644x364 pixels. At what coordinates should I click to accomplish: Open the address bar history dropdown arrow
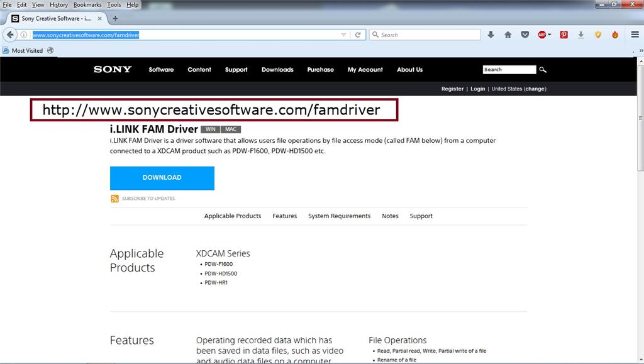(343, 35)
